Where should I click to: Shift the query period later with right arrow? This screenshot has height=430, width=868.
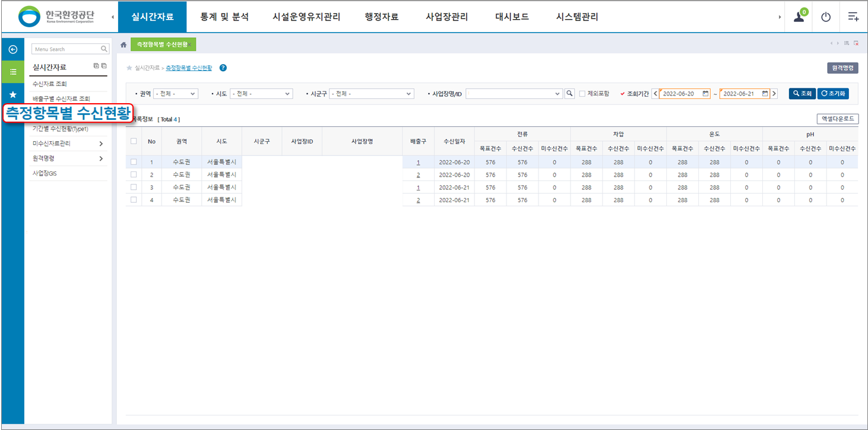click(x=774, y=94)
